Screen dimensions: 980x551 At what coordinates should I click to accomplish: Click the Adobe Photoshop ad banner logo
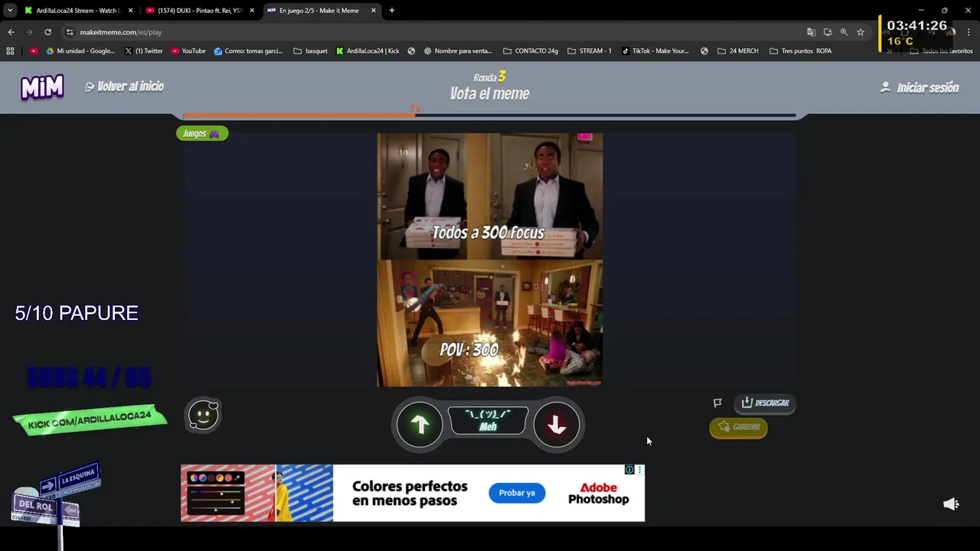(598, 493)
